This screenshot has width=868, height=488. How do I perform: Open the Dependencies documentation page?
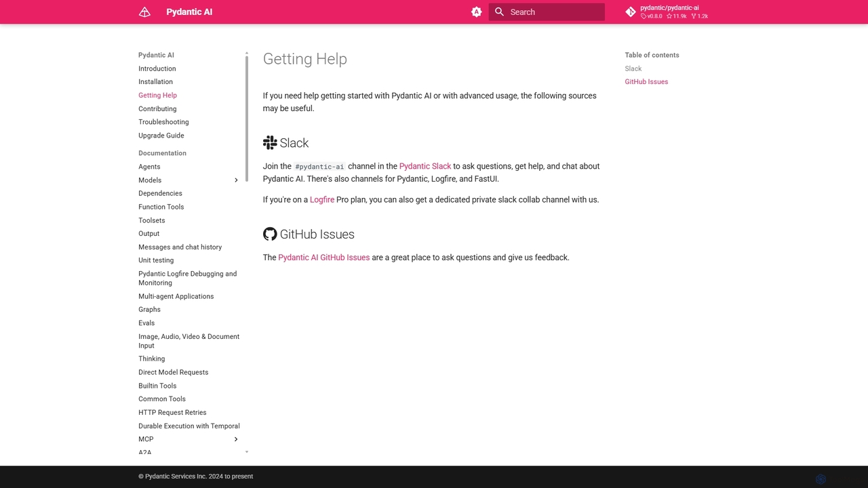coord(160,193)
